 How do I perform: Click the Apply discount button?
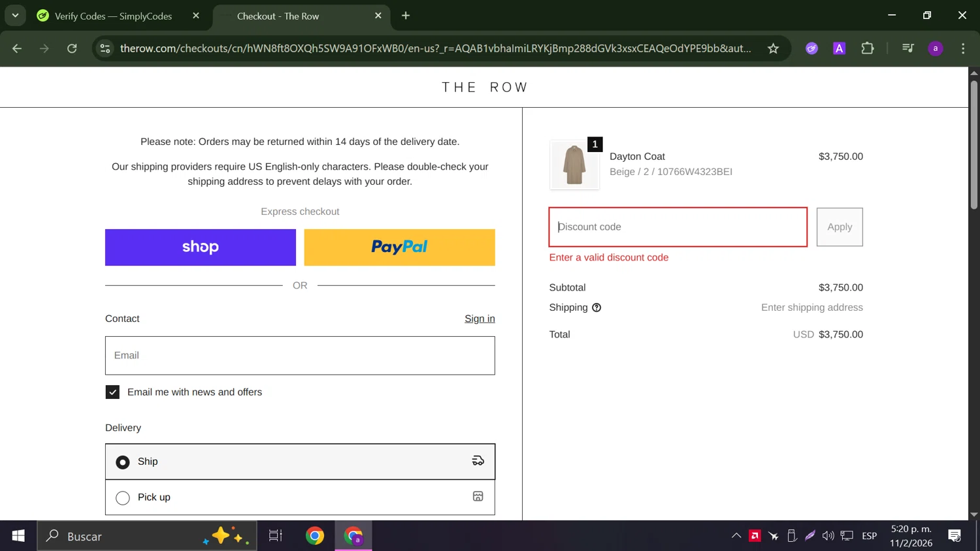tap(840, 227)
